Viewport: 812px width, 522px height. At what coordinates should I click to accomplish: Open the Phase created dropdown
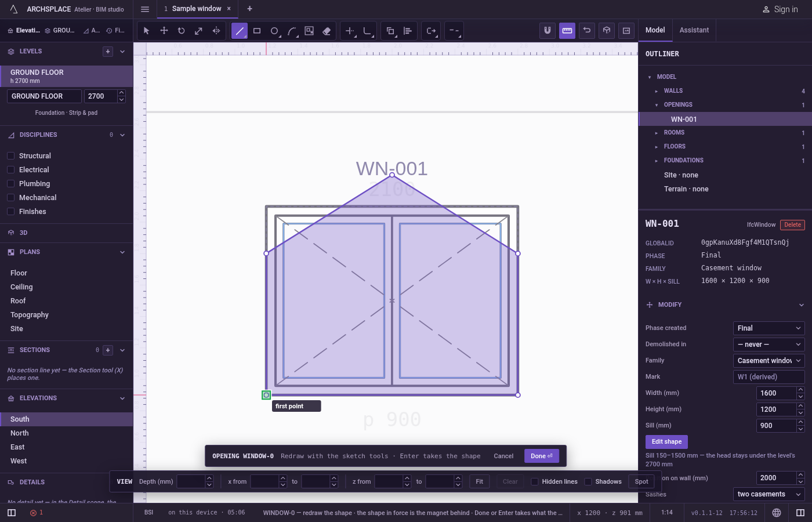click(768, 328)
